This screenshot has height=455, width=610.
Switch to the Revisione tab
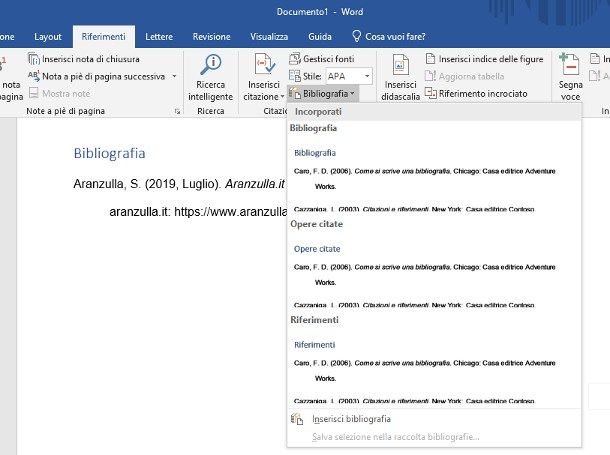[211, 37]
